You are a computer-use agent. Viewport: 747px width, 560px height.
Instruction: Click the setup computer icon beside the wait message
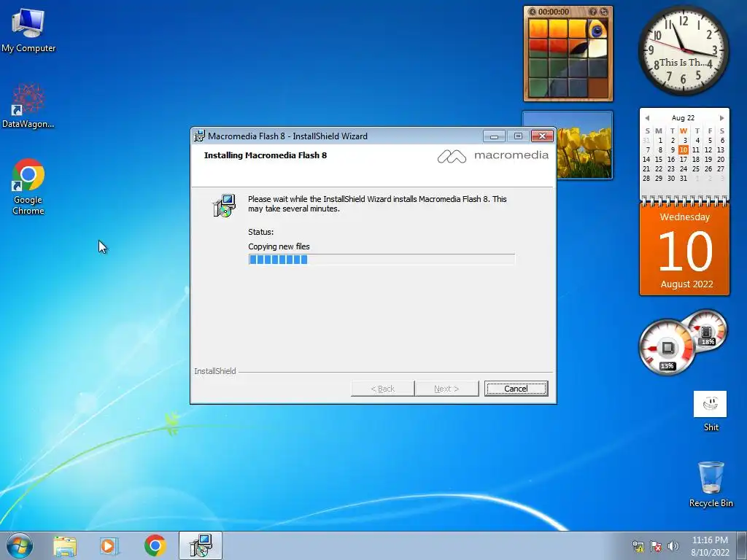point(224,206)
